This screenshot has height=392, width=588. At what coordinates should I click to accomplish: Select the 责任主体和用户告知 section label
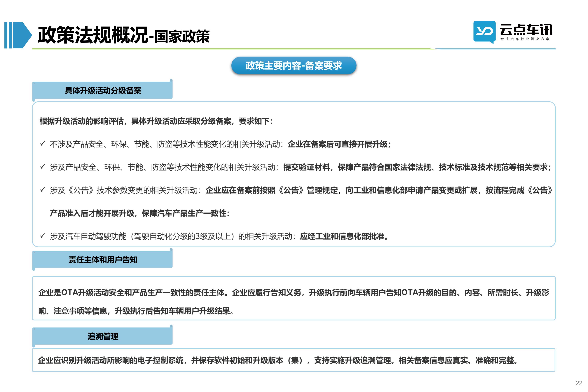coord(102,259)
